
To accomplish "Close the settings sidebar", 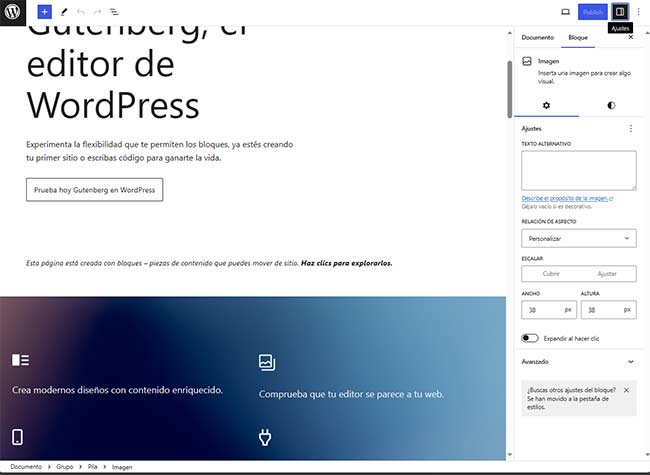I will point(631,37).
